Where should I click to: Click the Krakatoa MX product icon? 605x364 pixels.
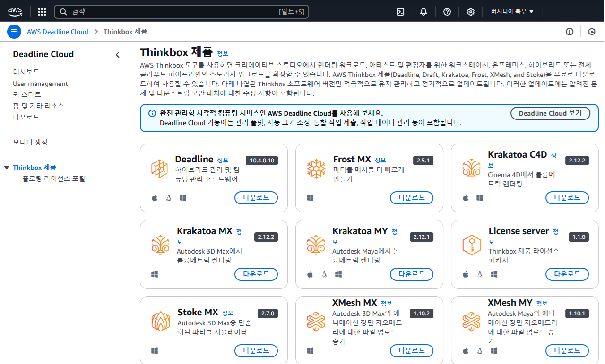(160, 245)
